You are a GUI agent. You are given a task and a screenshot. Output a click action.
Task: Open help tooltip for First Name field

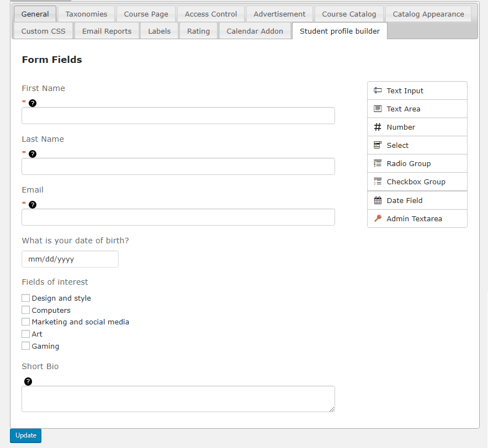pos(33,103)
